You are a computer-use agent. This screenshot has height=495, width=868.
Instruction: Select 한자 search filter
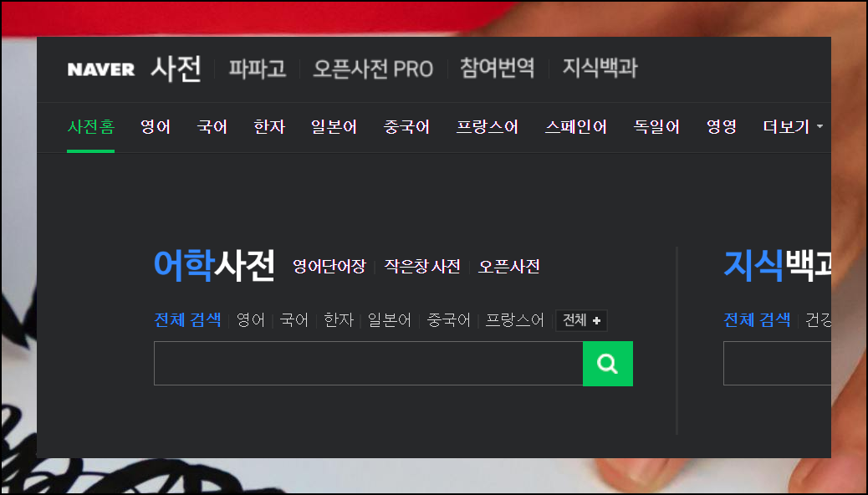coord(338,320)
